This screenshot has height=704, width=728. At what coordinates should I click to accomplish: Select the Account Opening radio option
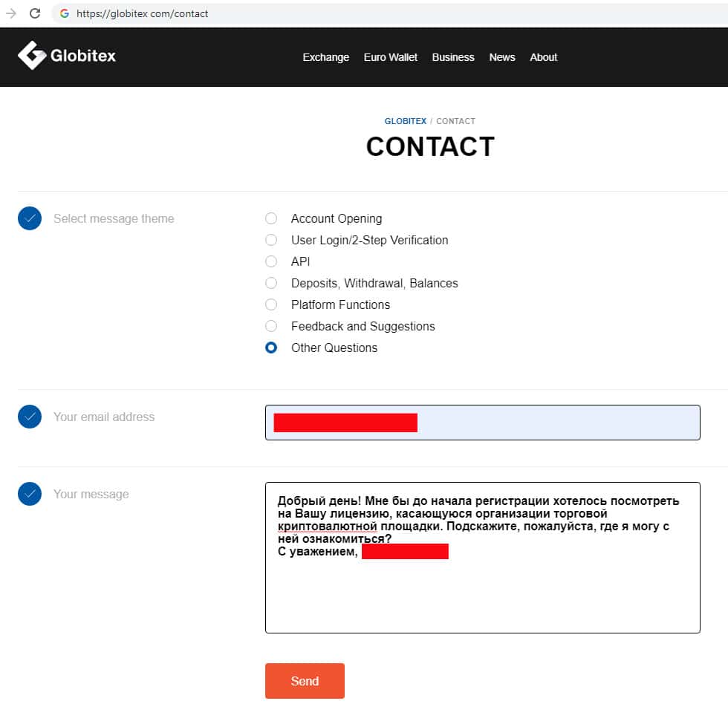click(x=271, y=218)
